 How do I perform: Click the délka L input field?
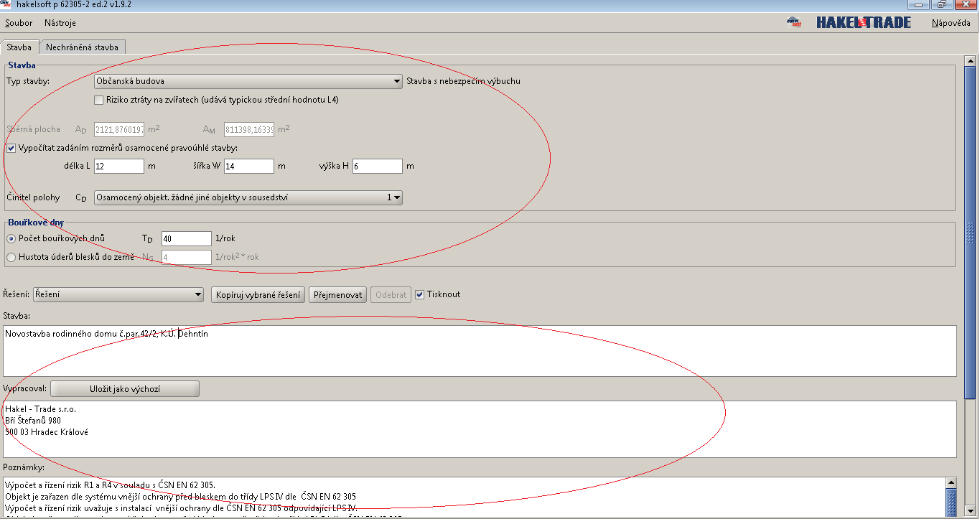(119, 166)
